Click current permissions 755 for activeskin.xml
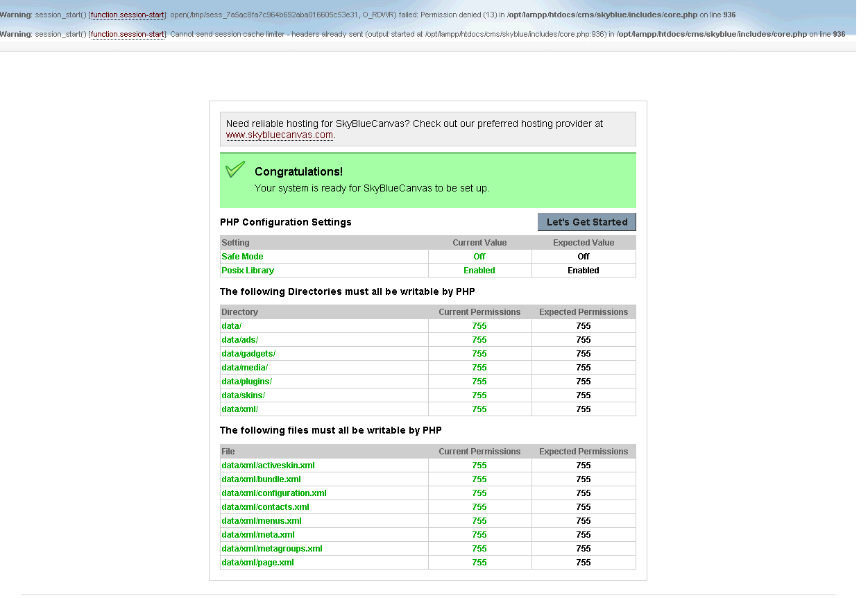The width and height of the screenshot is (868, 598). [479, 465]
